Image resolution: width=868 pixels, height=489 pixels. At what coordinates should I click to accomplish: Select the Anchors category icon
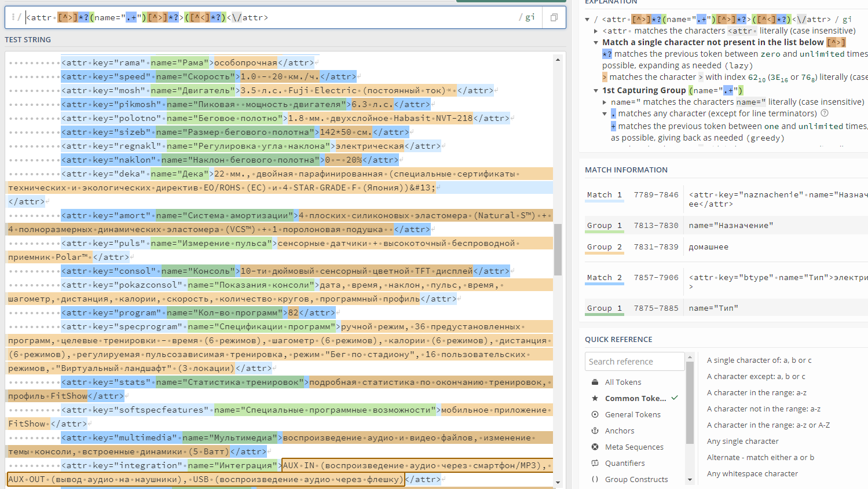point(595,431)
